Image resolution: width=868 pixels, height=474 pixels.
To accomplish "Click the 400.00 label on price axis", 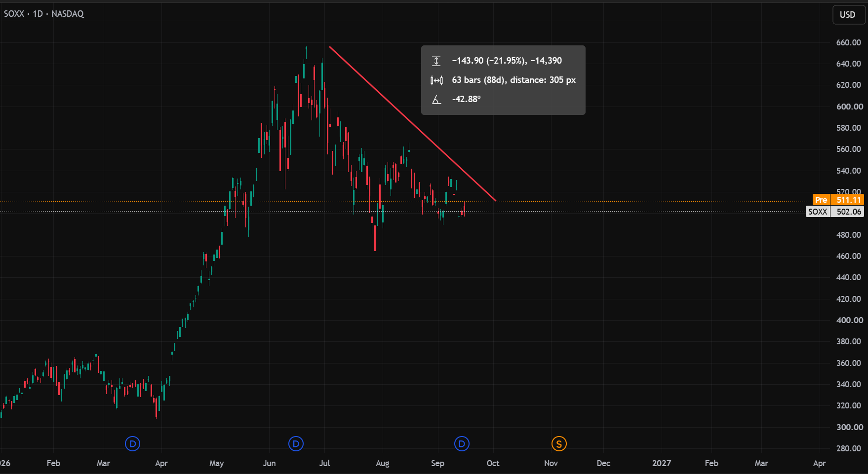I will [x=849, y=320].
